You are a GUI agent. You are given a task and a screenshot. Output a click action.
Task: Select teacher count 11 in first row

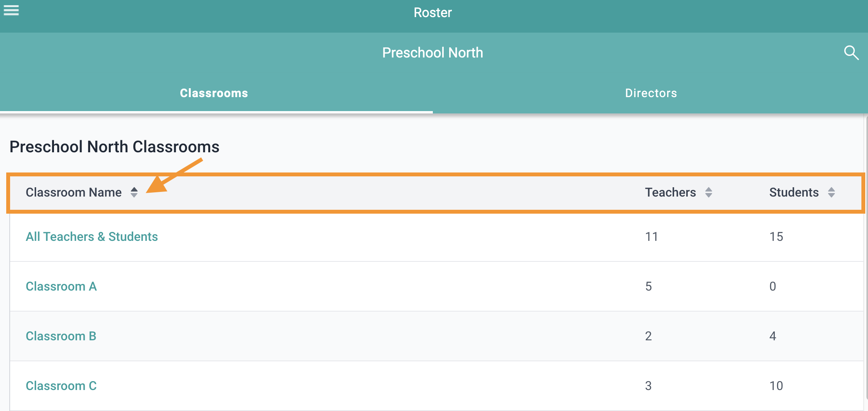(652, 237)
